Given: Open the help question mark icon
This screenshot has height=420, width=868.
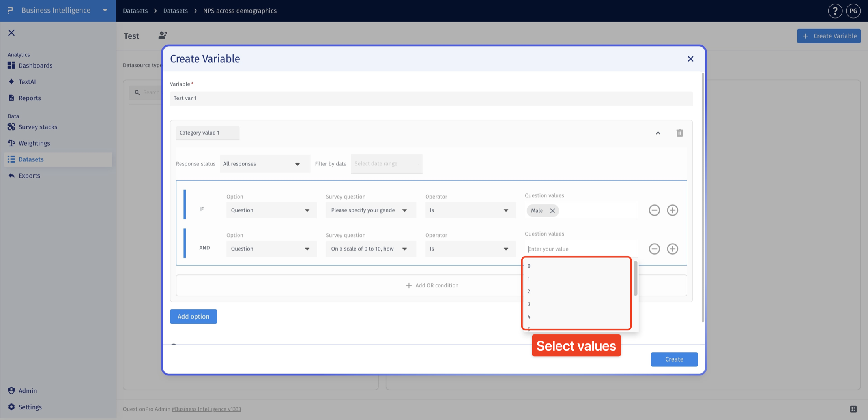Looking at the screenshot, I should 835,11.
